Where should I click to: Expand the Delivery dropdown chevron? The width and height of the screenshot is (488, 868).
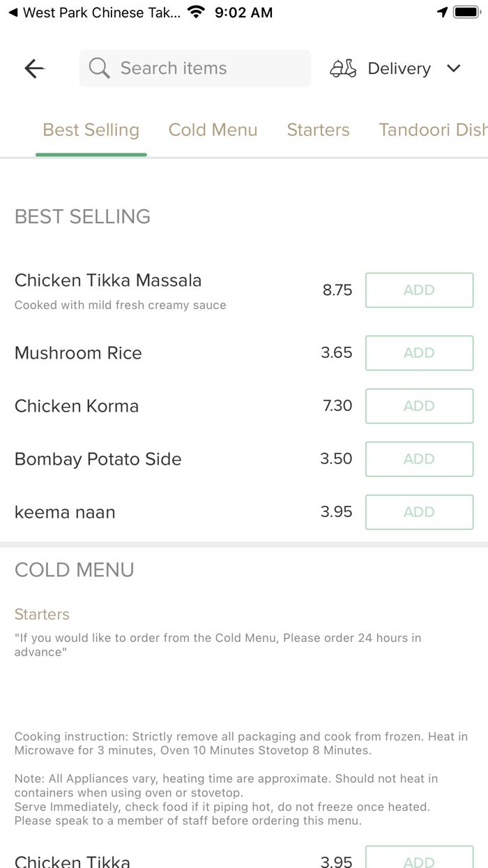pos(454,68)
